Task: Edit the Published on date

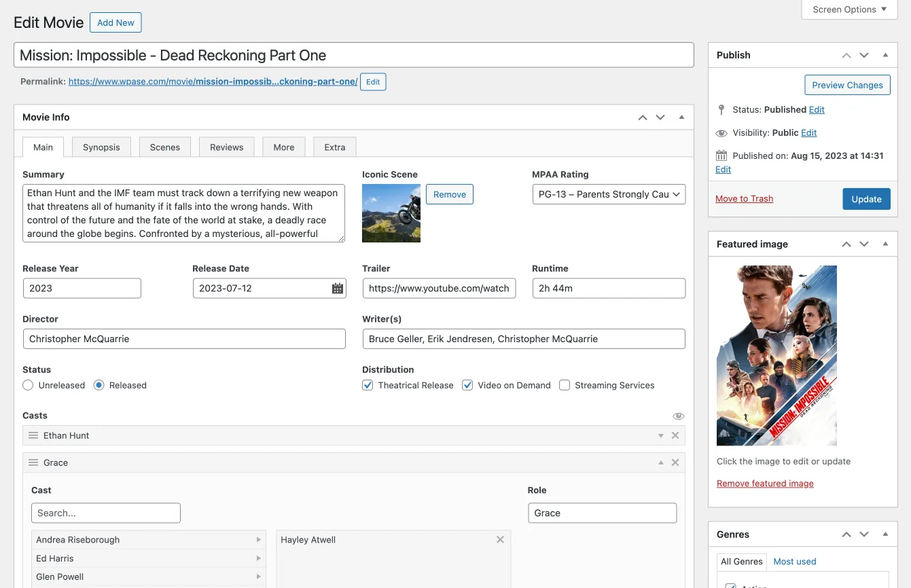Action: pyautogui.click(x=723, y=170)
